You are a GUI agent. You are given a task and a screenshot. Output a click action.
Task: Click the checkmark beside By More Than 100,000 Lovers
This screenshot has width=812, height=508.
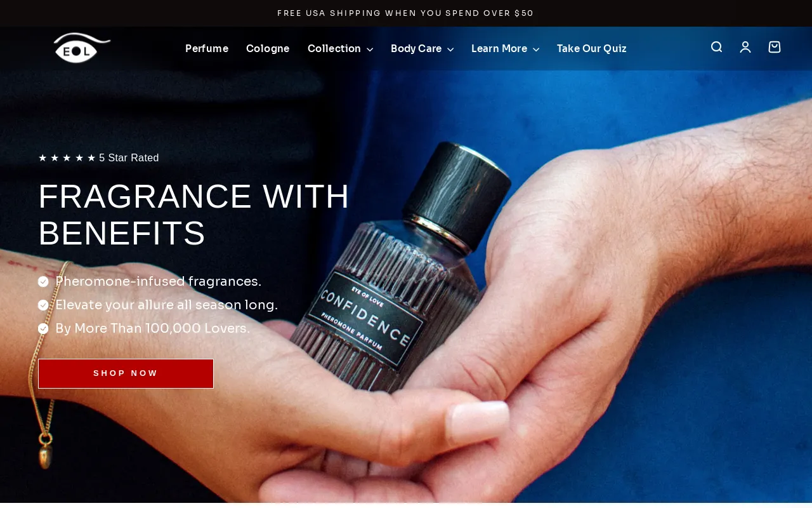[43, 329]
